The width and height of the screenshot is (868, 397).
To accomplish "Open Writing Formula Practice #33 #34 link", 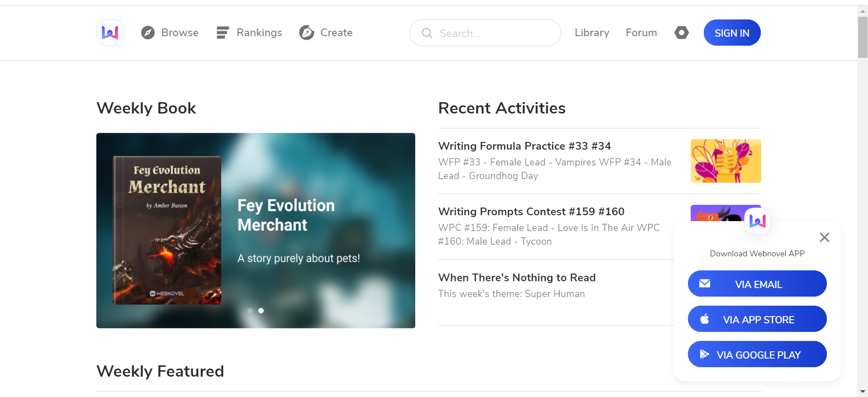I will pos(524,146).
